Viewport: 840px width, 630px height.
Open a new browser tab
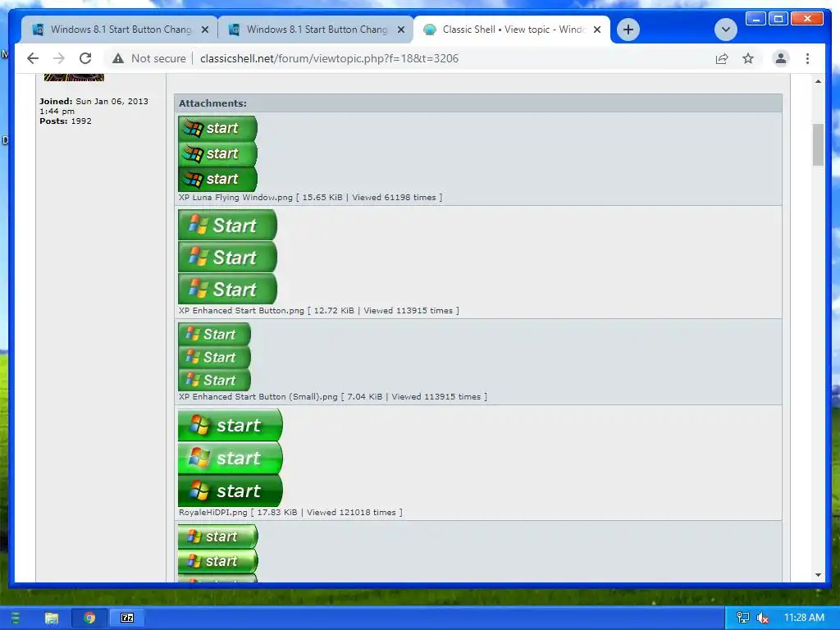coord(628,30)
